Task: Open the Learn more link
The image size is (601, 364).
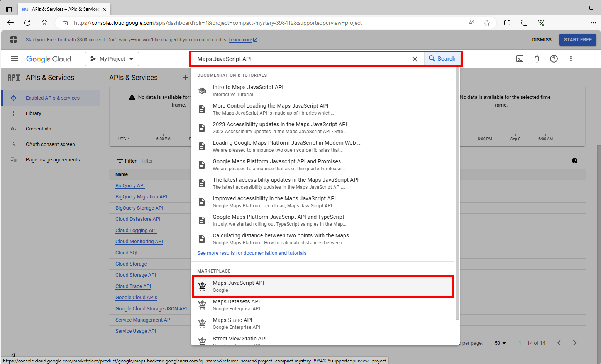Action: (x=243, y=40)
